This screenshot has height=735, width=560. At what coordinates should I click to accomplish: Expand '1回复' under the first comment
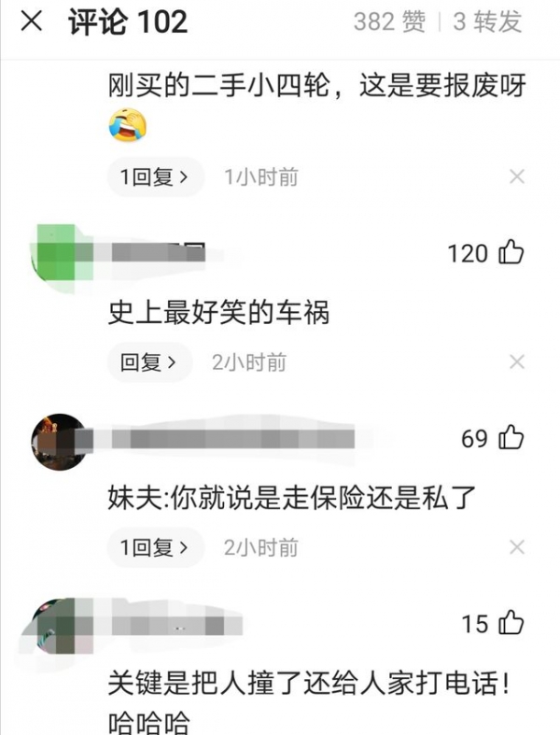(x=156, y=177)
